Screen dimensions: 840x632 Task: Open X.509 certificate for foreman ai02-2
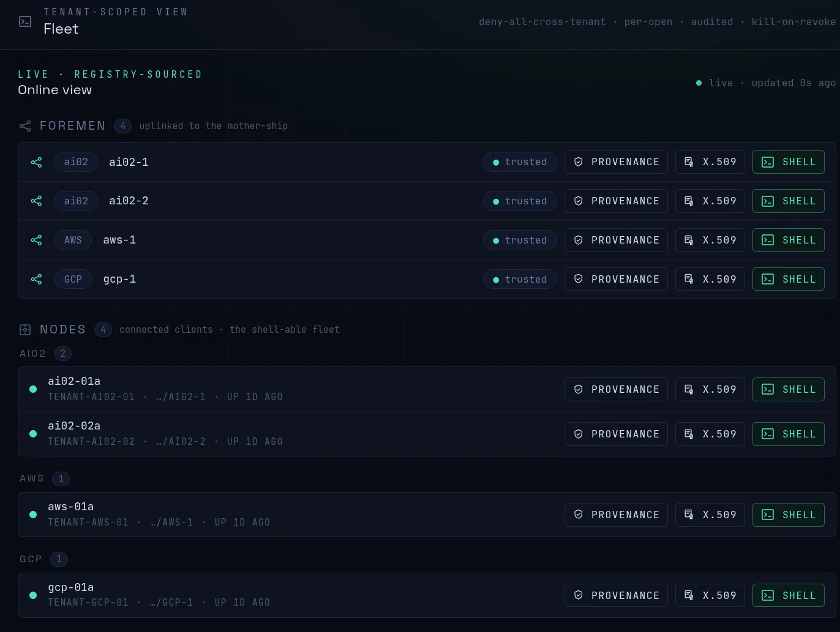point(710,201)
